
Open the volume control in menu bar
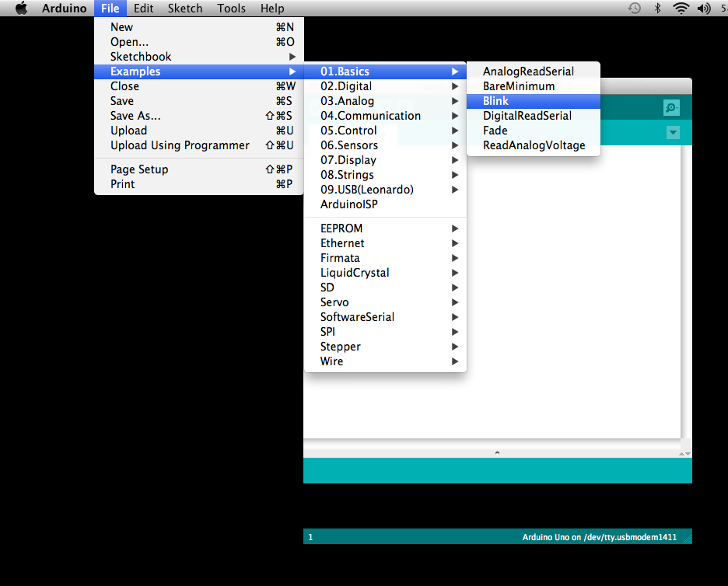[704, 9]
